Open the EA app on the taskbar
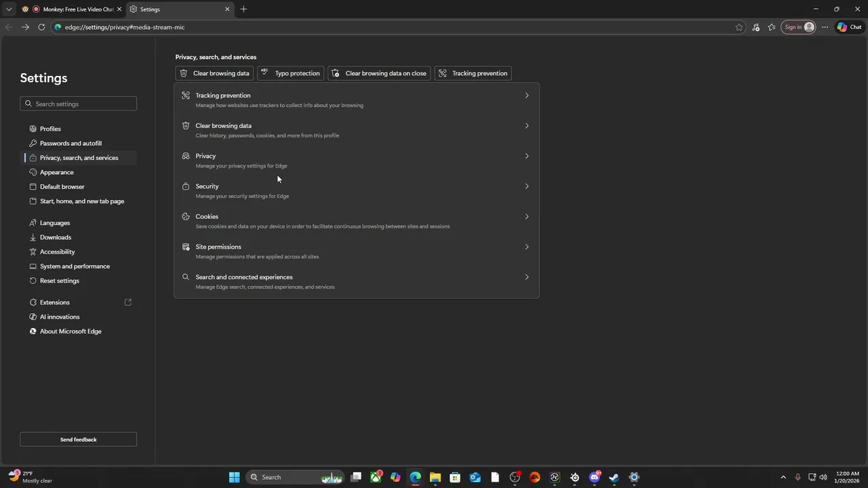 535,477
